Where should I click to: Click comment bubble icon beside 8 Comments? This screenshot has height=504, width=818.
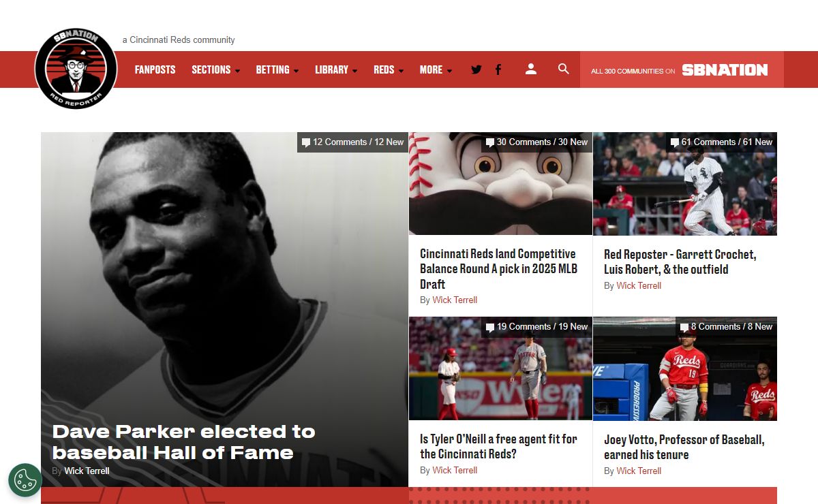point(684,327)
